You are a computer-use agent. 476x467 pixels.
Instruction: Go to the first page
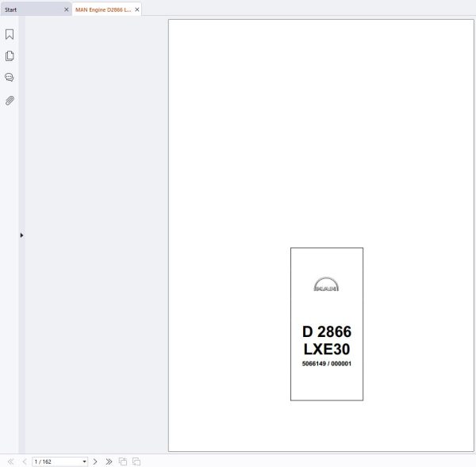(x=10, y=461)
